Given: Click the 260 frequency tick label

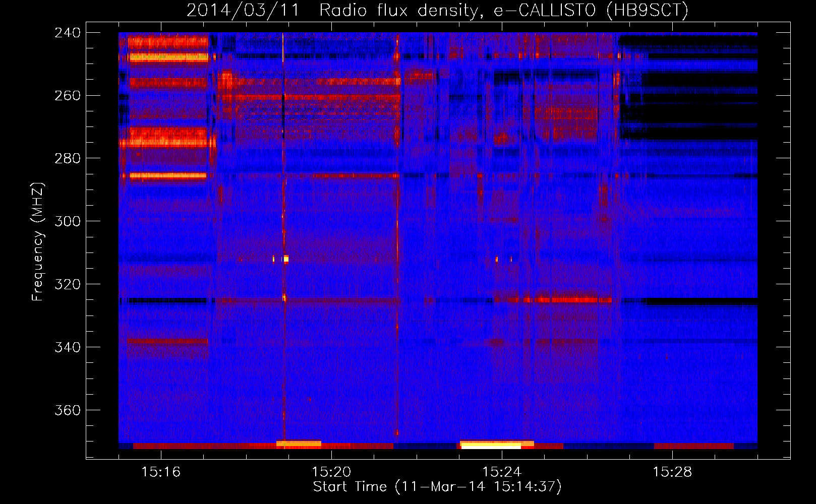Looking at the screenshot, I should pyautogui.click(x=67, y=96).
